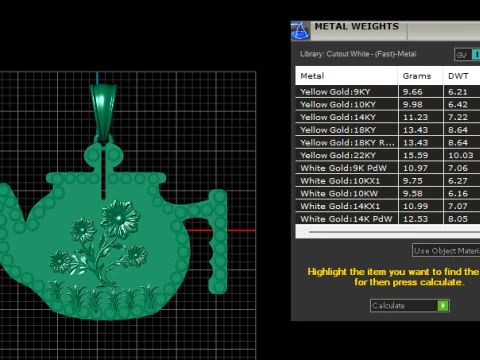Image resolution: width=480 pixels, height=360 pixels.
Task: Click the 7.22 DWT value
Action: pos(458,117)
